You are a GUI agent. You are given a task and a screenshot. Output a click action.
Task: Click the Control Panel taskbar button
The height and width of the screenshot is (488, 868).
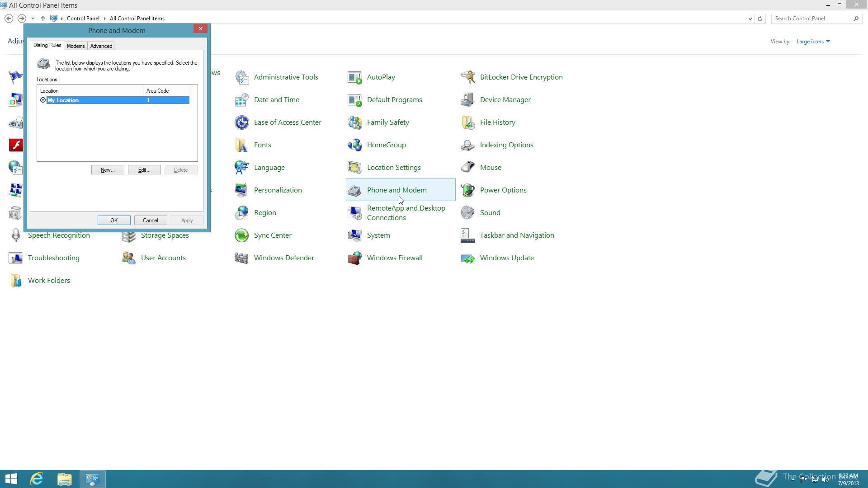click(93, 479)
